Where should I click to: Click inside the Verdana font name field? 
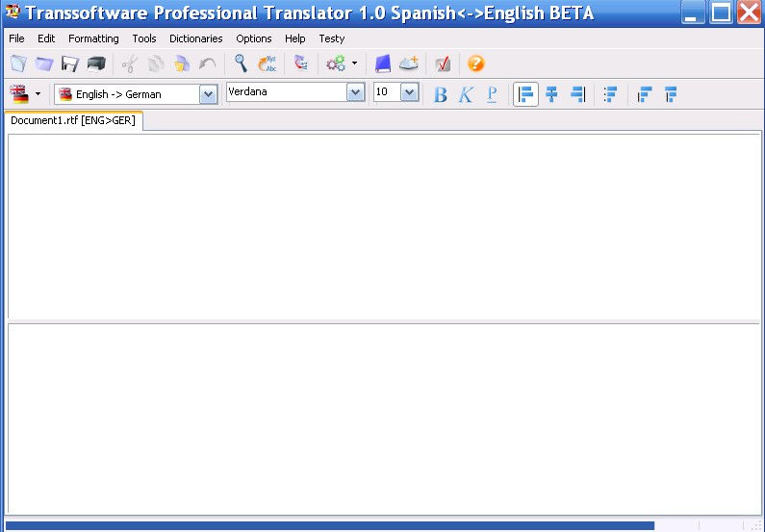click(x=287, y=92)
